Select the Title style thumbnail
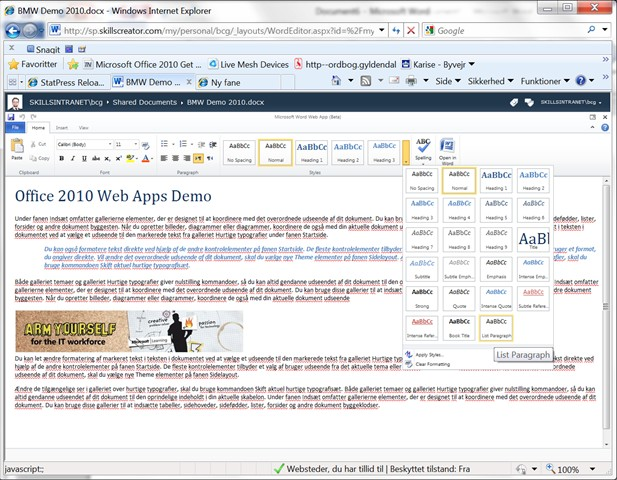617x480 pixels. click(x=533, y=239)
